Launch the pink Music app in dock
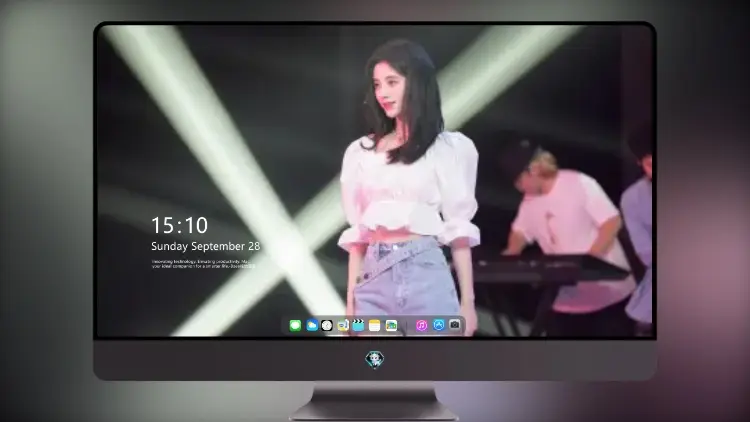Image resolution: width=750 pixels, height=422 pixels. [x=421, y=325]
